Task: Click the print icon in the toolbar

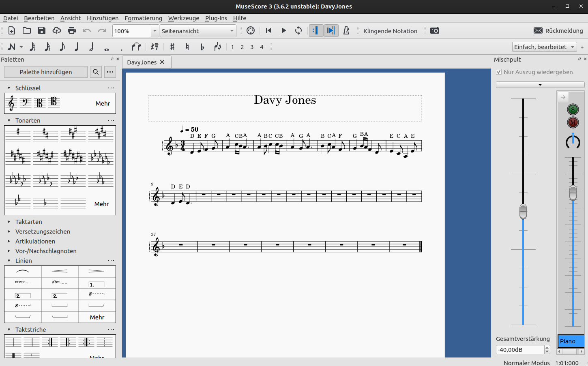Action: coord(72,31)
